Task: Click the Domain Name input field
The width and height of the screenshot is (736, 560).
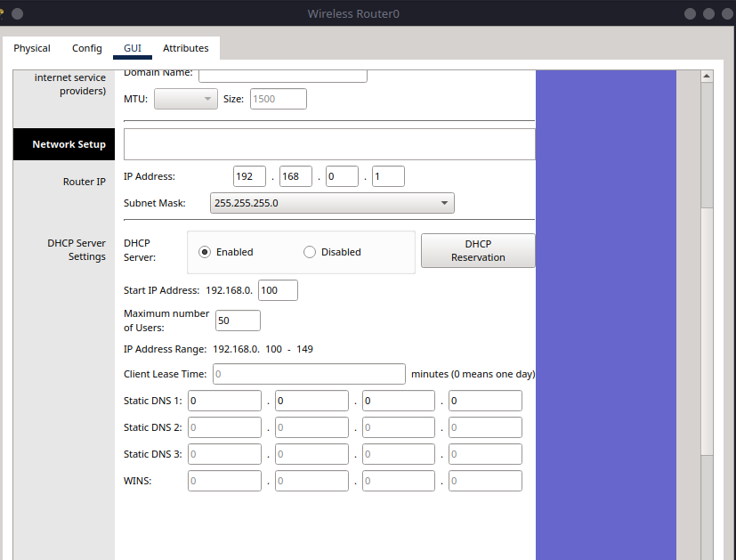Action: coord(283,76)
